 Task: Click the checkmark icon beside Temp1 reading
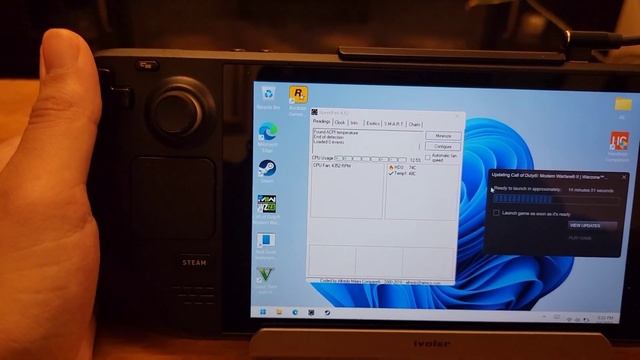point(391,173)
